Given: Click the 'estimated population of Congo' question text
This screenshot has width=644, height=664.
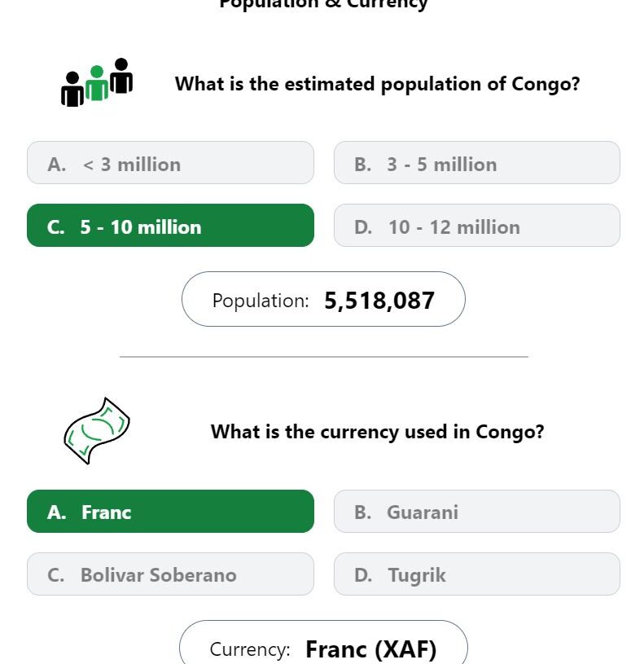Looking at the screenshot, I should (x=378, y=84).
